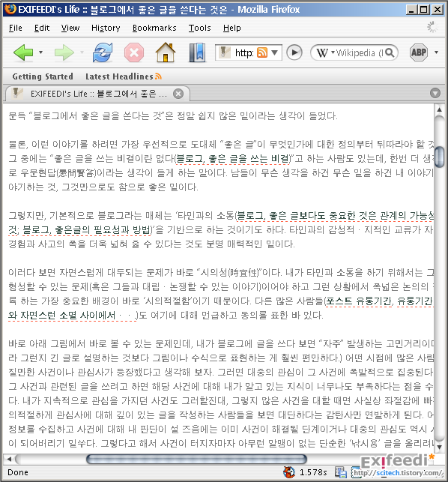The image size is (448, 482).
Task: Click the Latest Headlines RSS feed icon
Action: pyautogui.click(x=158, y=76)
